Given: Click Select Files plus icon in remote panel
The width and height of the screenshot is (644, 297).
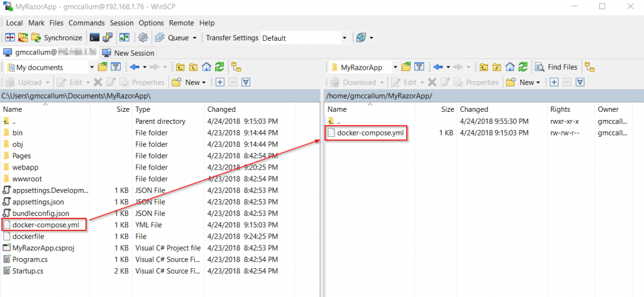Looking at the screenshot, I should coord(554,82).
